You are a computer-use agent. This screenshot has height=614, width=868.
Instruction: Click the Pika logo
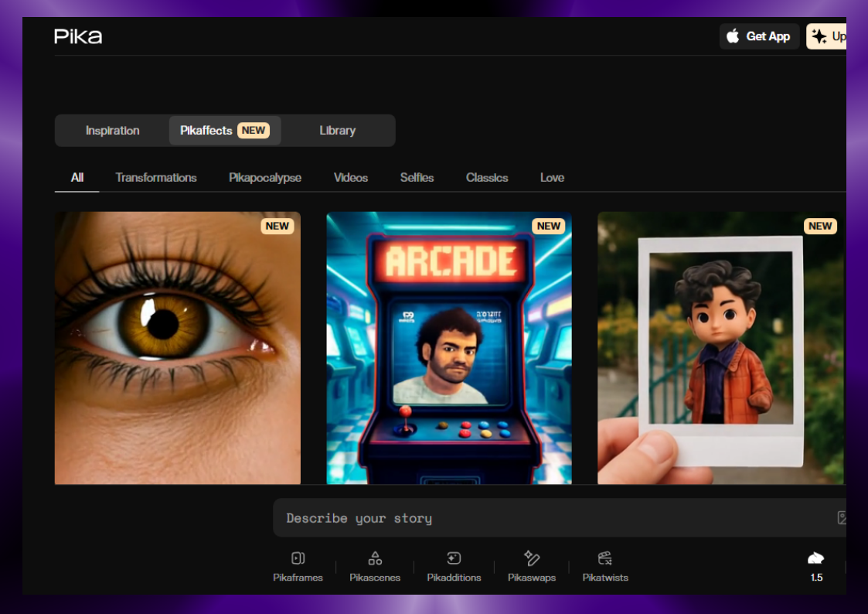78,36
